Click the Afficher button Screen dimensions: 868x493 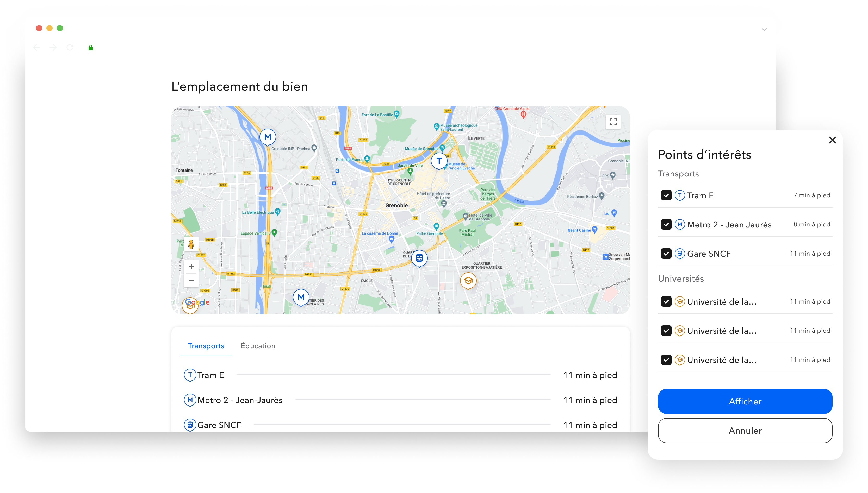745,401
